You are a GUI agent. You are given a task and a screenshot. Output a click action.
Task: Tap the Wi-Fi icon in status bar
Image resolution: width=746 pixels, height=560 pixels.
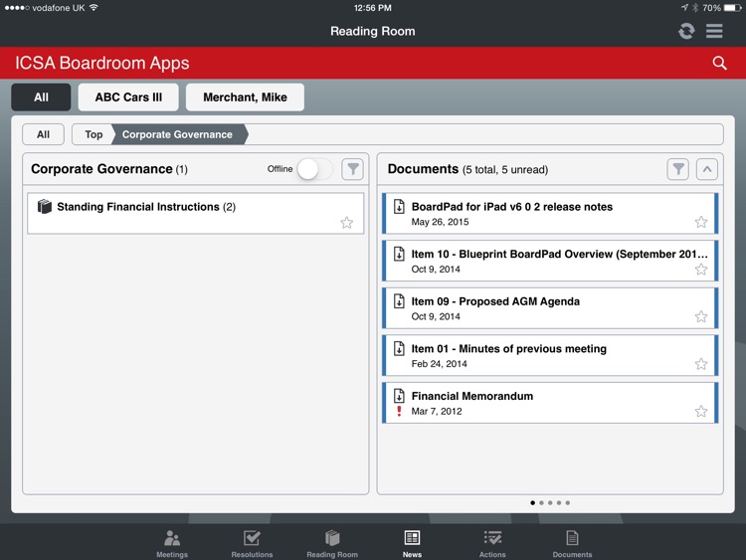(x=93, y=8)
